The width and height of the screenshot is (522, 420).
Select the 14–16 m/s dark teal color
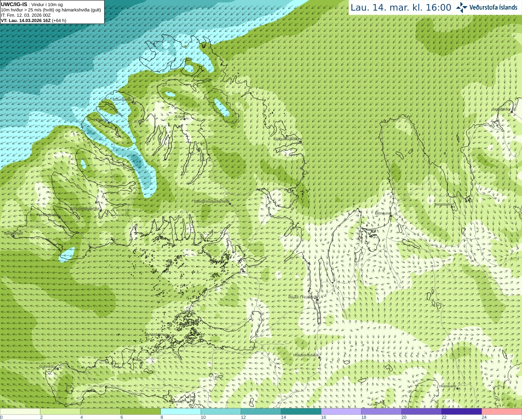tap(301, 411)
